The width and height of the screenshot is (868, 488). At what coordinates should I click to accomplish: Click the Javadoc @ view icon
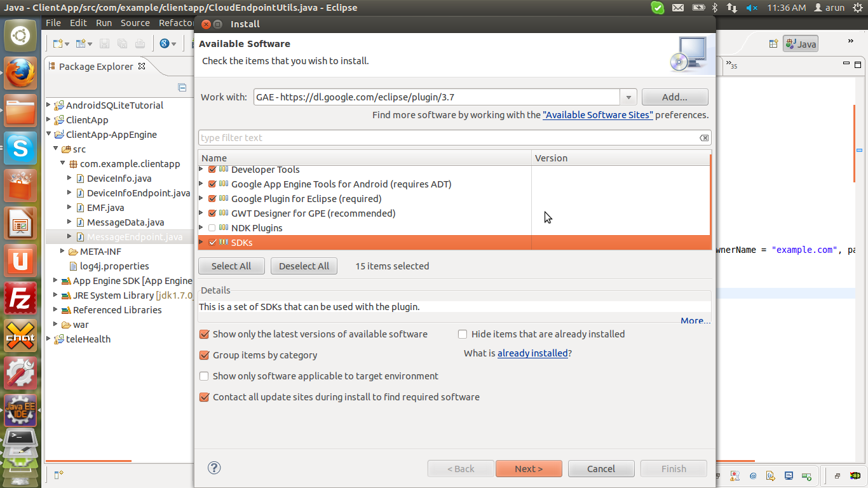click(x=753, y=475)
